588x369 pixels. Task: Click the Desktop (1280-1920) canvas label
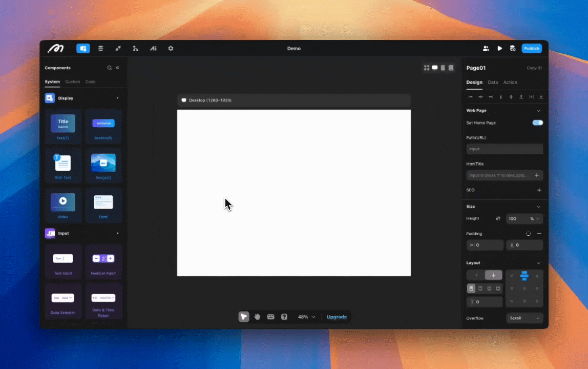pyautogui.click(x=210, y=100)
